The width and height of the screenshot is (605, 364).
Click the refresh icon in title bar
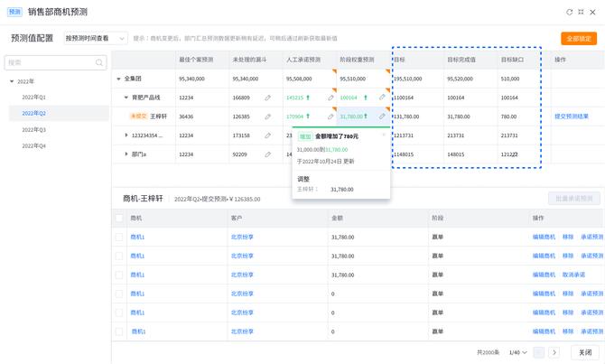click(x=570, y=12)
